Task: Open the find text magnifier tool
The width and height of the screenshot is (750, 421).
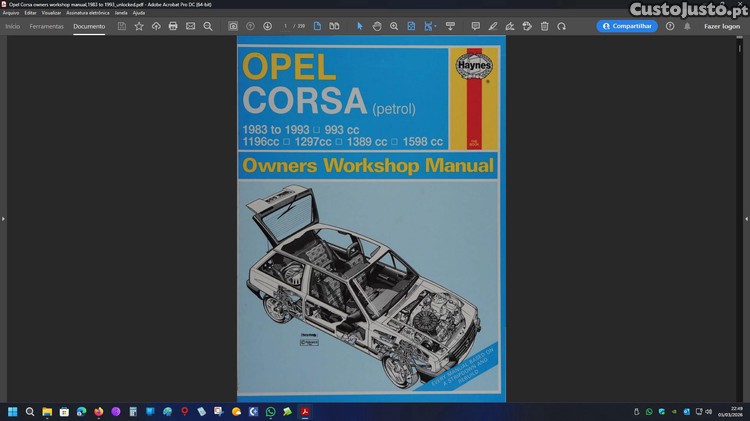Action: [208, 26]
